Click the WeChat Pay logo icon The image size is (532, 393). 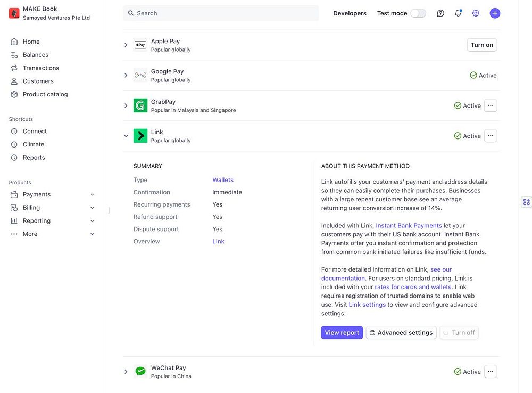140,372
